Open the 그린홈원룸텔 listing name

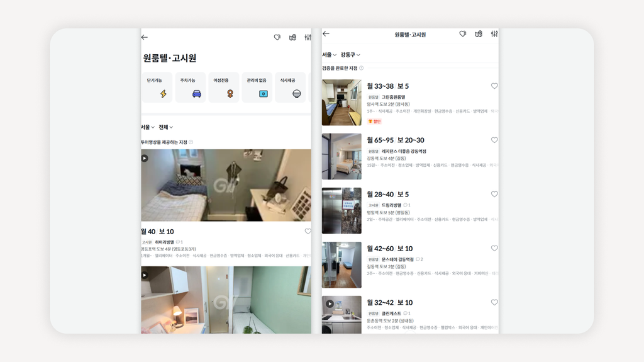click(394, 97)
